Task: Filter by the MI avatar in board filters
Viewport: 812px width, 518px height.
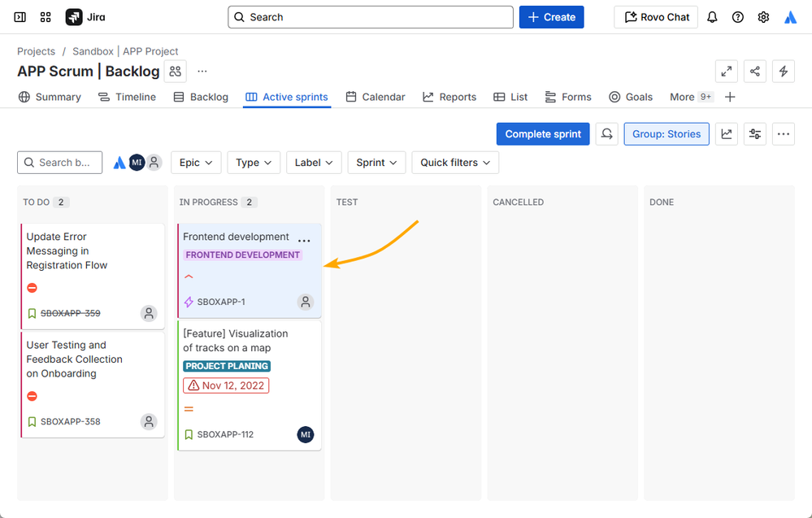Action: click(137, 163)
